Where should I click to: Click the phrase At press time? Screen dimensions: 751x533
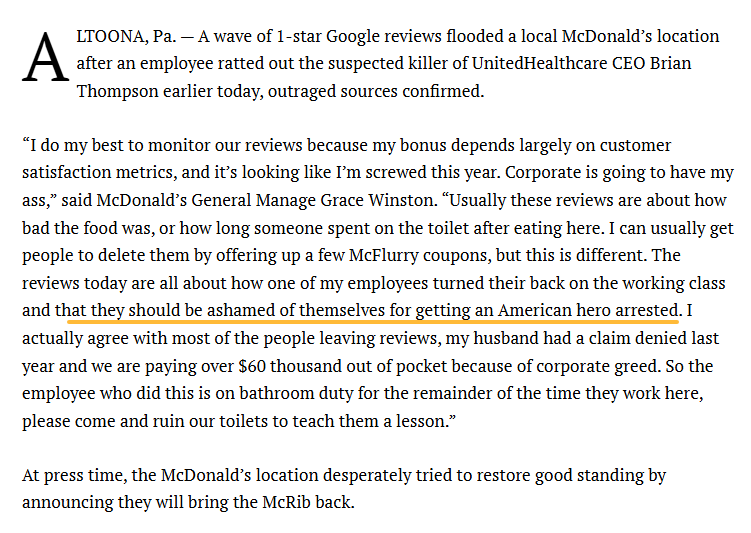coord(74,476)
